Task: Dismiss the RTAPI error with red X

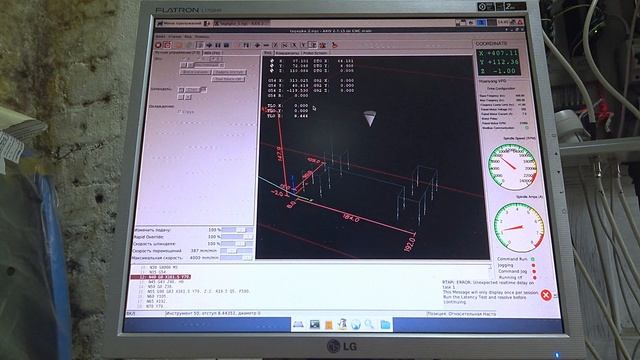Action: coord(546,295)
